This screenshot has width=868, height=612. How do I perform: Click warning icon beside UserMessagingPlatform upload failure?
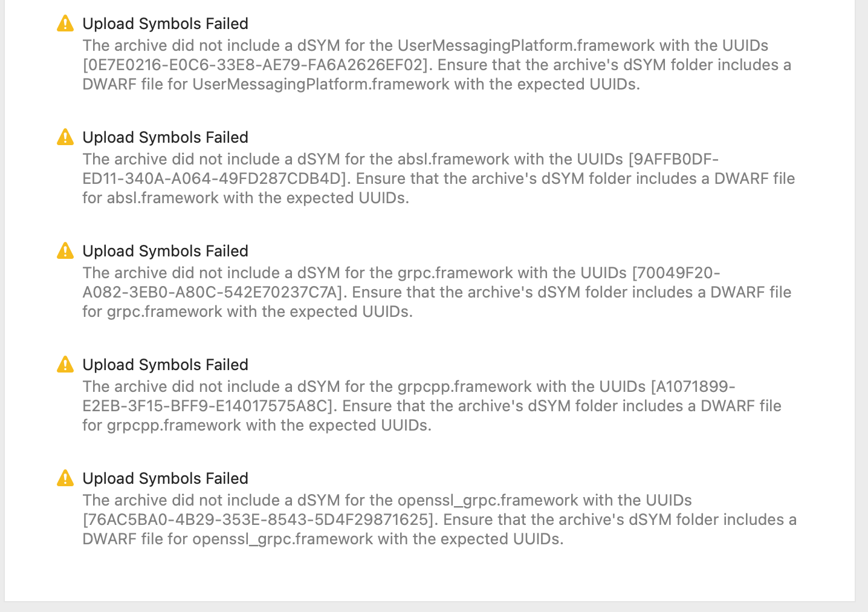pyautogui.click(x=65, y=24)
